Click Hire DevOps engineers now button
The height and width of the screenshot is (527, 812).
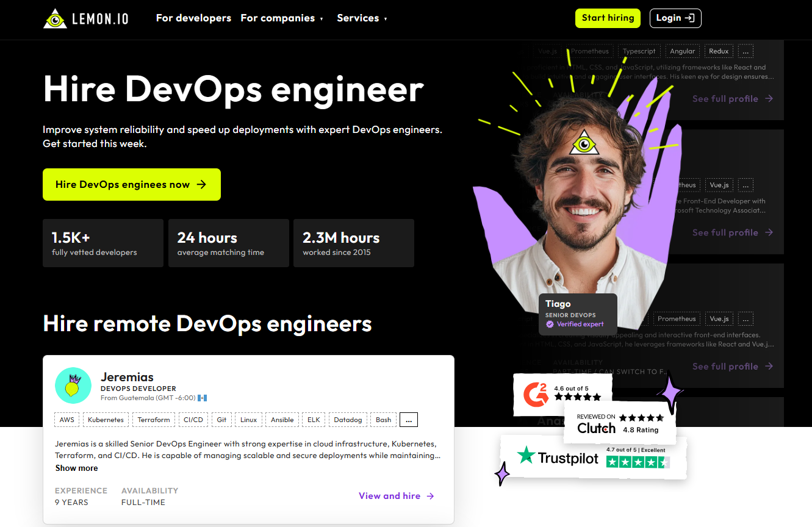[x=131, y=185]
